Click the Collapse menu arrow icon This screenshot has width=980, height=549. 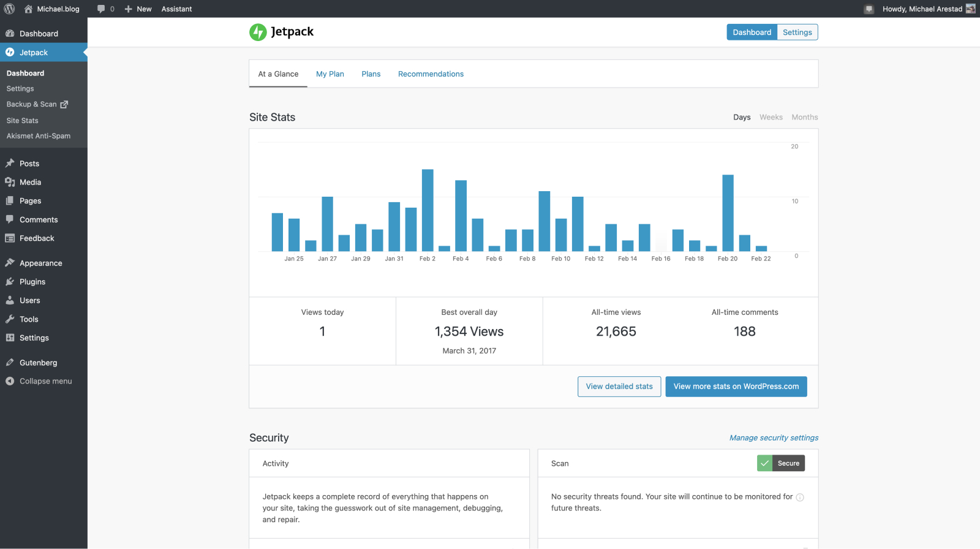[10, 381]
